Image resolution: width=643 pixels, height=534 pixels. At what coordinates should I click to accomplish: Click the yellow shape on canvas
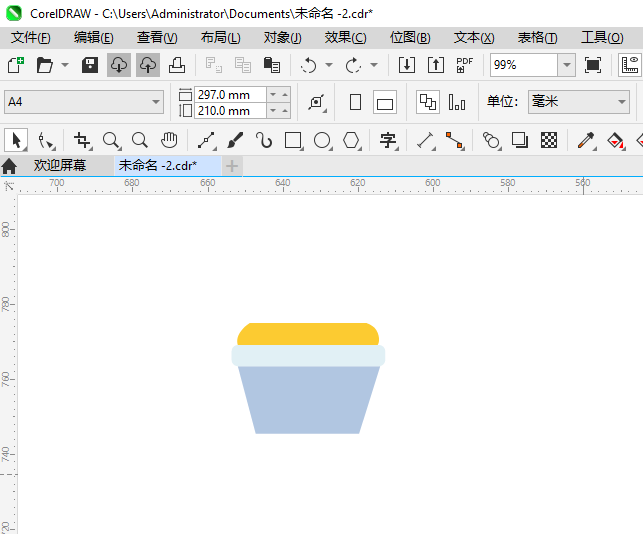(308, 333)
